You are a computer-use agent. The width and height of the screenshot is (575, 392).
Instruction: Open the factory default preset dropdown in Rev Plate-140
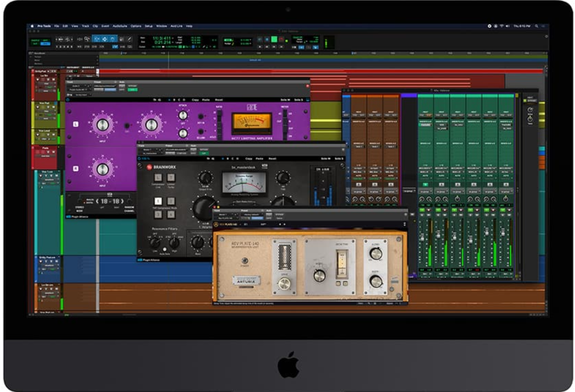point(252,215)
